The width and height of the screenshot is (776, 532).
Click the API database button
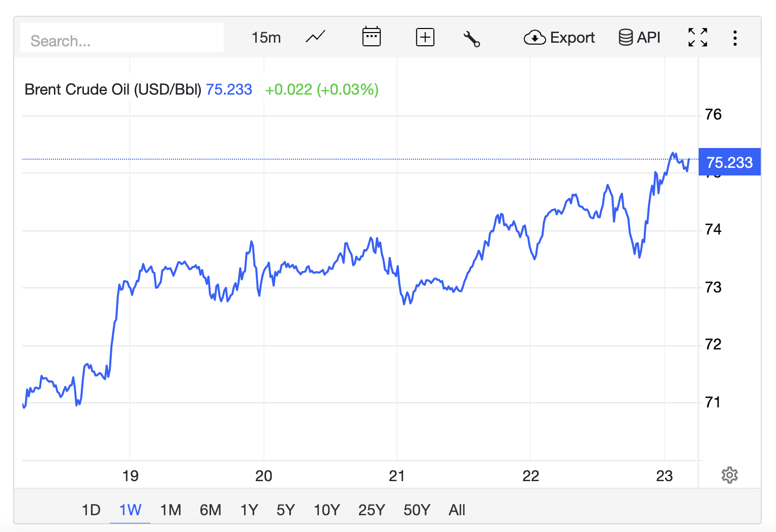point(639,38)
